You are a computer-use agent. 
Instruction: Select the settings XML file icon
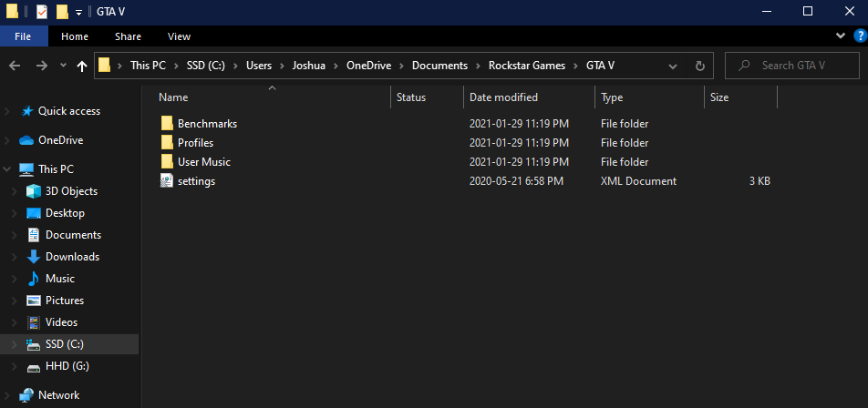pyautogui.click(x=167, y=181)
